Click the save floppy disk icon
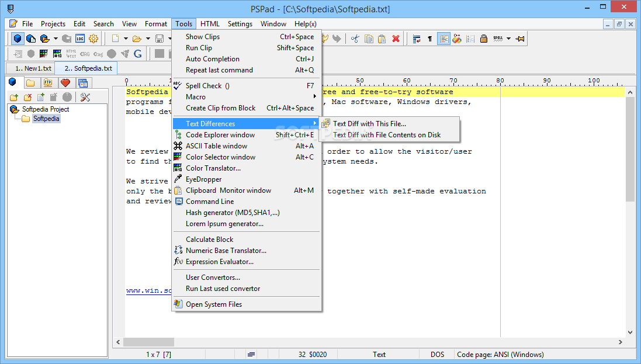 coord(160,39)
